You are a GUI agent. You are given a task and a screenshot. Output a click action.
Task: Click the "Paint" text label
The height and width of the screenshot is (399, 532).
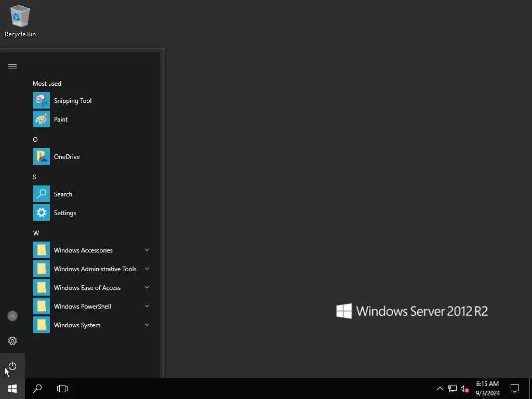61,119
